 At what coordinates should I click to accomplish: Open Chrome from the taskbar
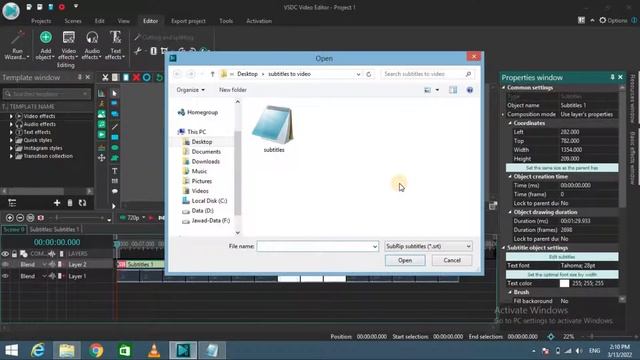96,350
